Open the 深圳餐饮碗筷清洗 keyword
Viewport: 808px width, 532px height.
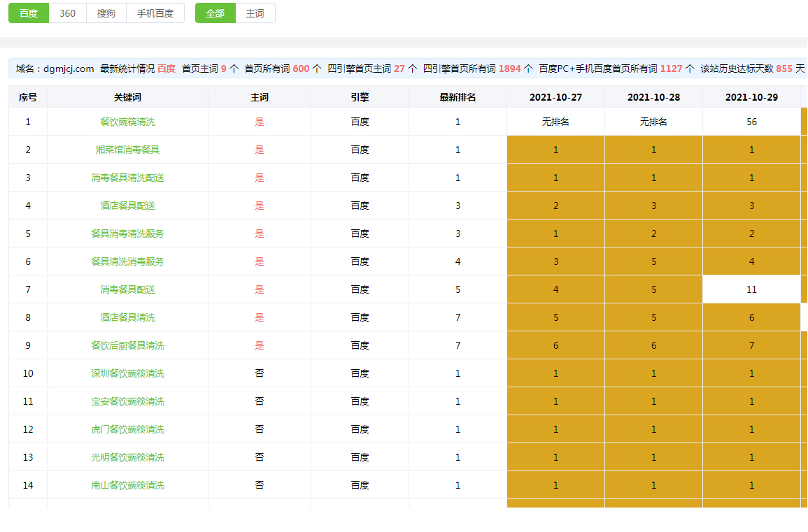click(127, 373)
